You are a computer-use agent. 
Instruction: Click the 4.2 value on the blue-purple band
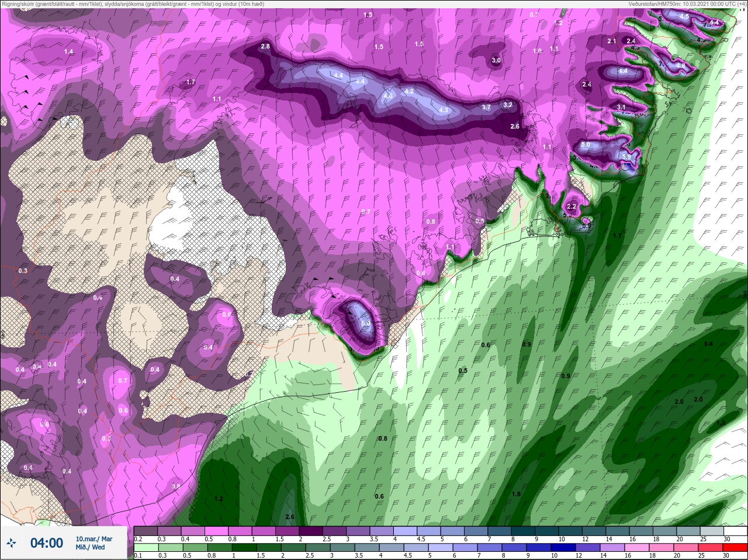(409, 91)
